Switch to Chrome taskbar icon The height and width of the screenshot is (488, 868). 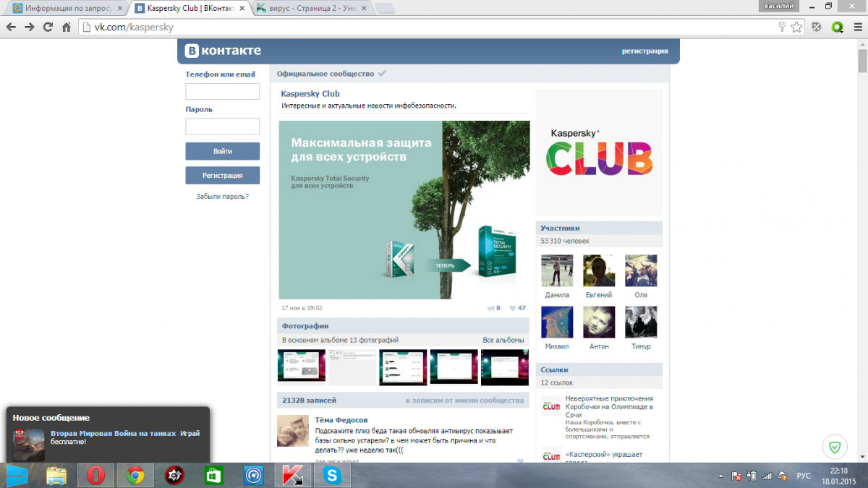[x=135, y=476]
